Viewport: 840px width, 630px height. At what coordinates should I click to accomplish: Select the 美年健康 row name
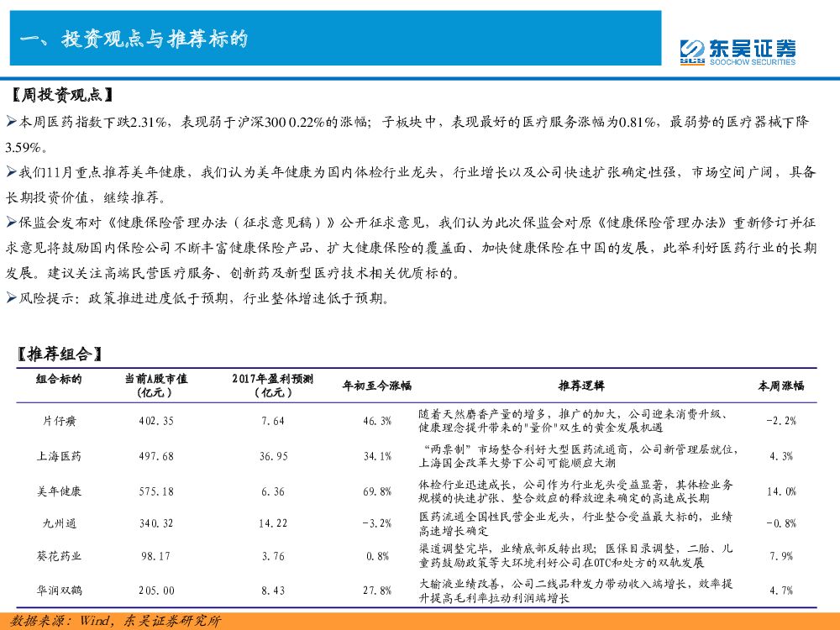click(59, 491)
